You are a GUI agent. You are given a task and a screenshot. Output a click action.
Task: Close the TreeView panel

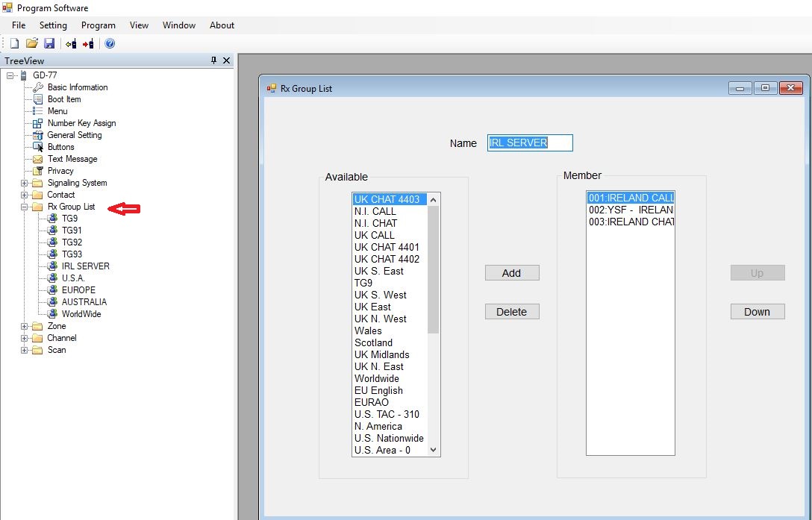point(226,60)
